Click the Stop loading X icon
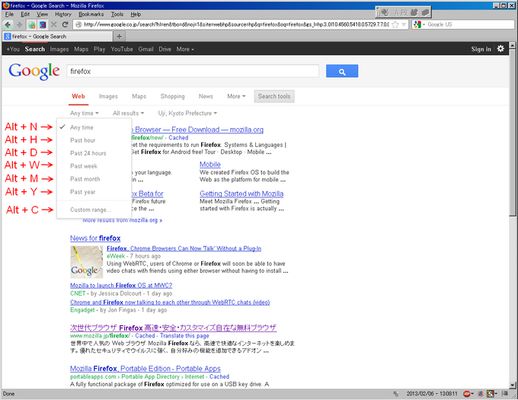The width and height of the screenshot is (518, 400). coord(54,25)
